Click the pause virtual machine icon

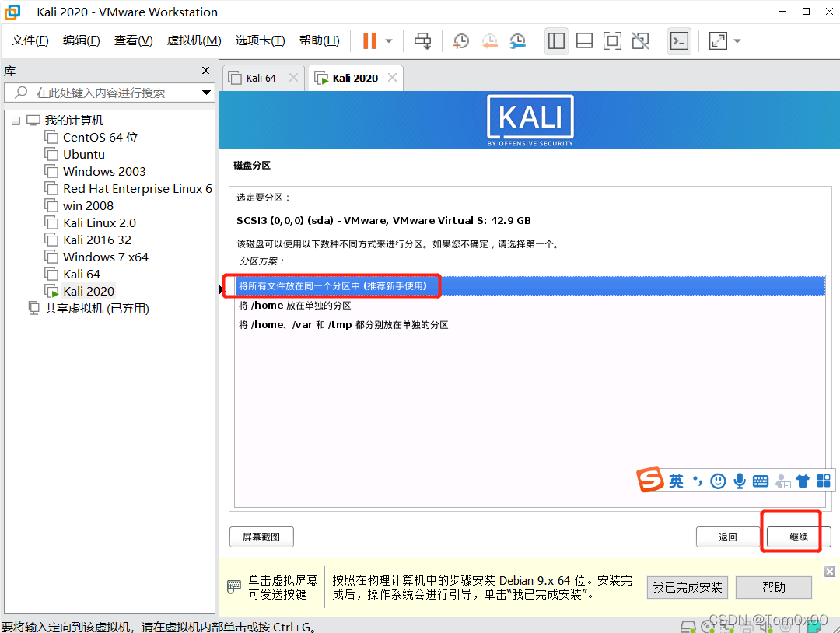click(369, 40)
